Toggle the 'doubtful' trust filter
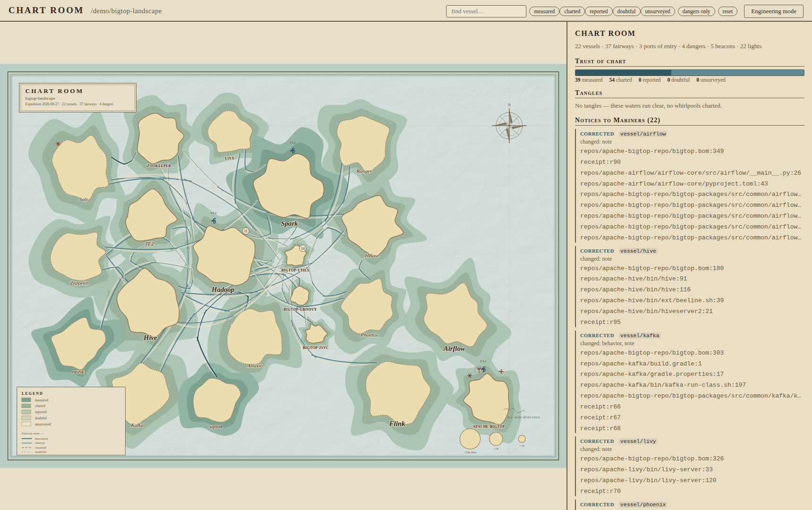812x510 pixels. click(x=626, y=11)
